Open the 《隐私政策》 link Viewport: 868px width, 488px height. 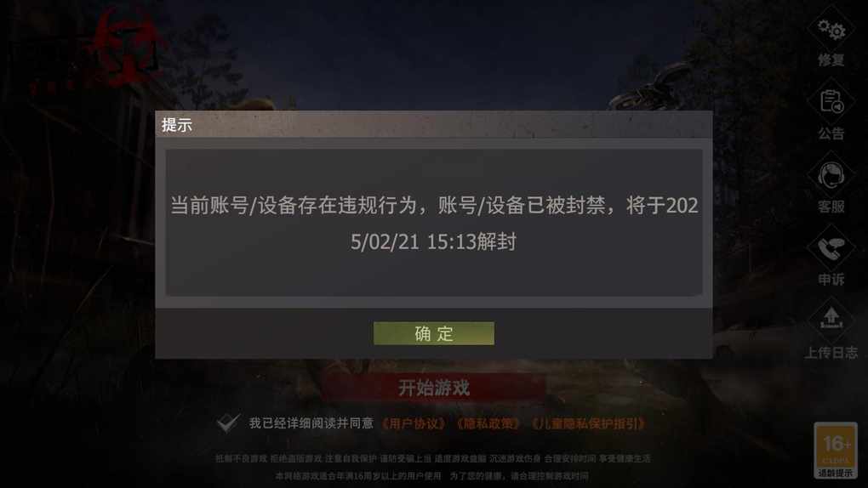pos(488,424)
